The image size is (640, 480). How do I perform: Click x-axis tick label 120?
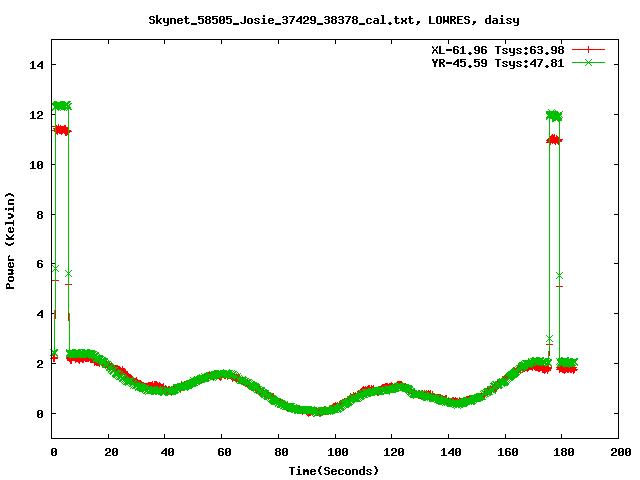point(394,452)
